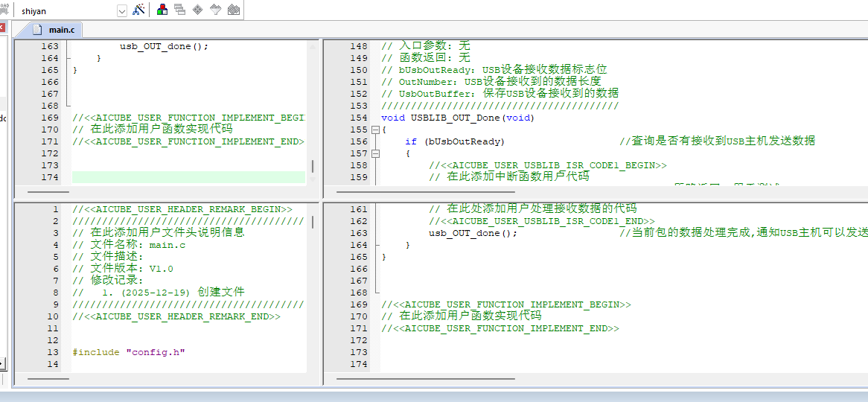Click the bottom-left pane vertical scrollbar thumb
Screen dimensions: 868x402
[313, 222]
